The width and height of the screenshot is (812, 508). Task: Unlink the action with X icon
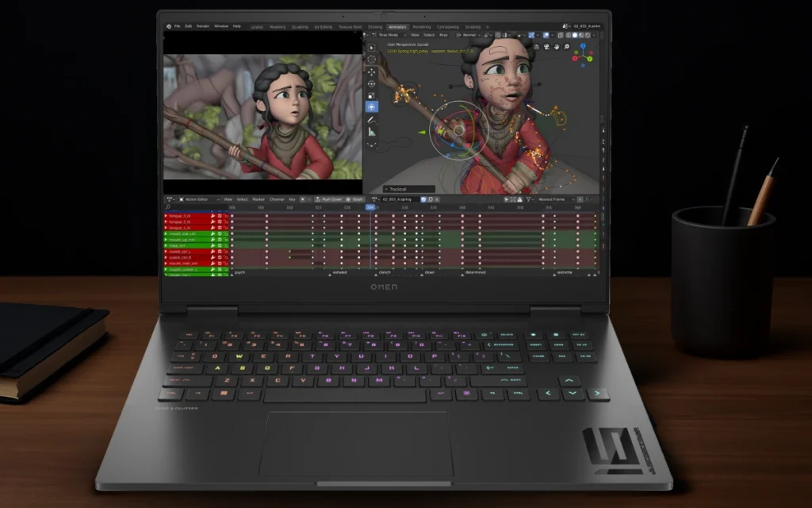[x=437, y=199]
